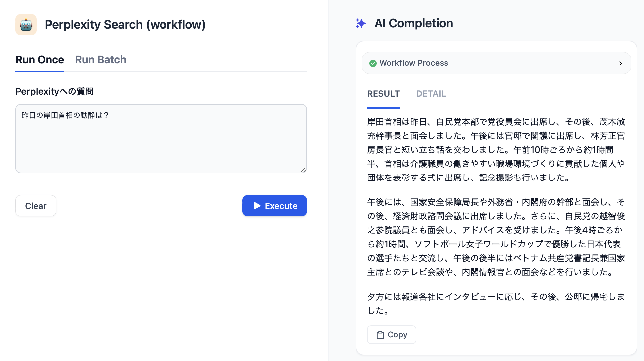This screenshot has width=644, height=361.
Task: Click the Perplexity Search (workflow) title
Action: point(125,25)
